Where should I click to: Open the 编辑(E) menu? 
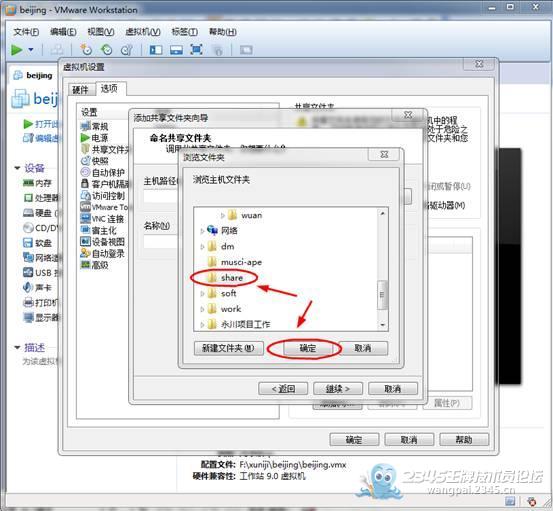63,32
